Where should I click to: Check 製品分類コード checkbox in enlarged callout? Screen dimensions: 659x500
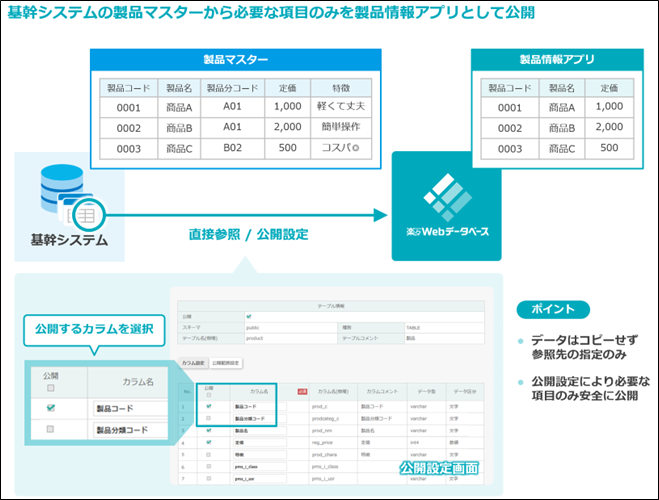click(50, 429)
